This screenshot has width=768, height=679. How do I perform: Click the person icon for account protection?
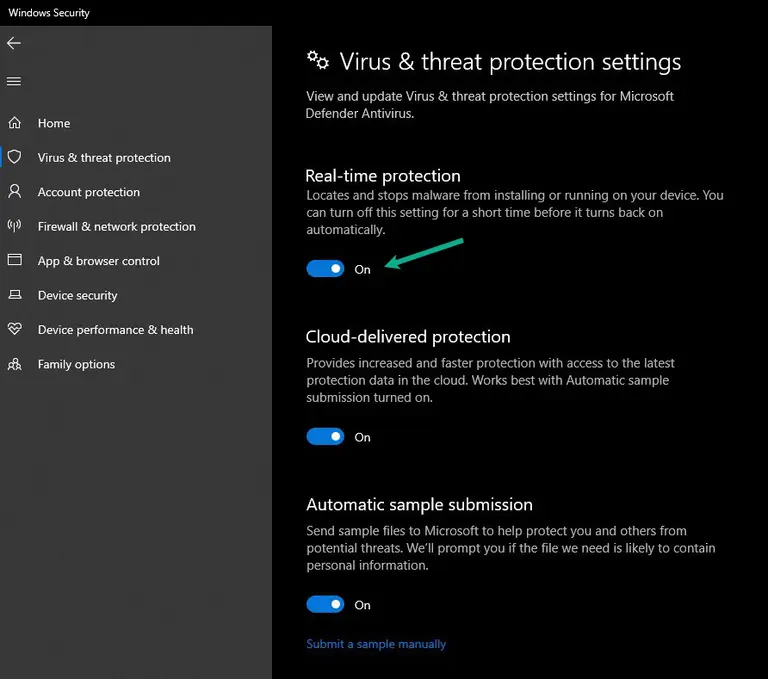click(15, 191)
